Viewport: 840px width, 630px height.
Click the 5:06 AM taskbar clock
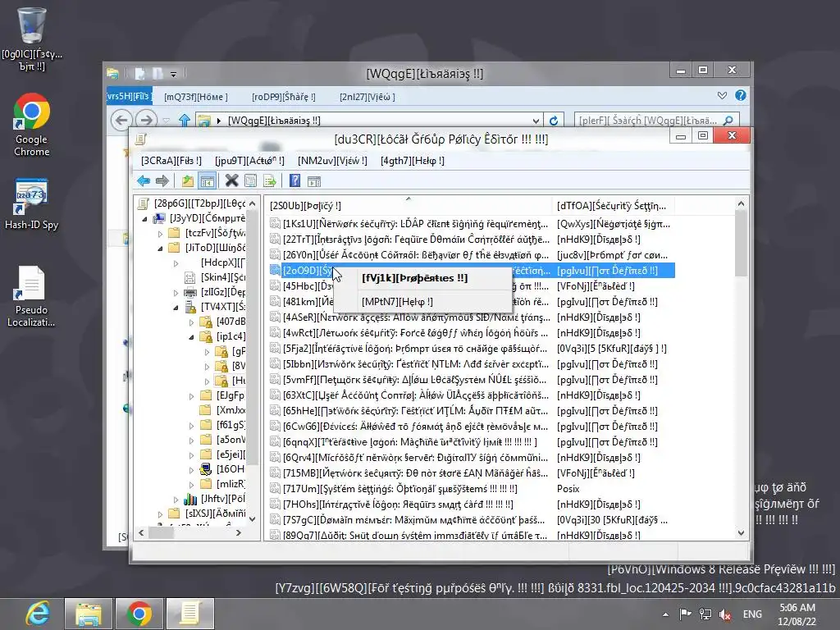point(797,614)
